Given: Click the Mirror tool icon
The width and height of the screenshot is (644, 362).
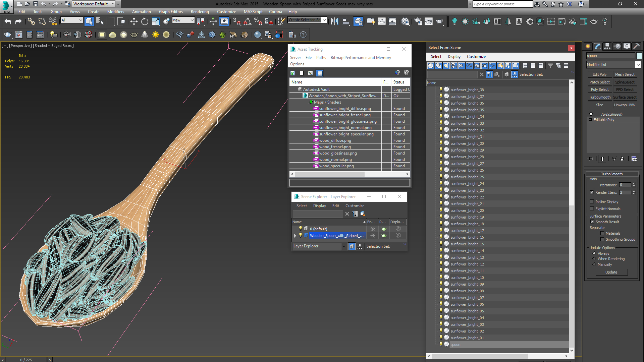Looking at the screenshot, I should [x=334, y=22].
